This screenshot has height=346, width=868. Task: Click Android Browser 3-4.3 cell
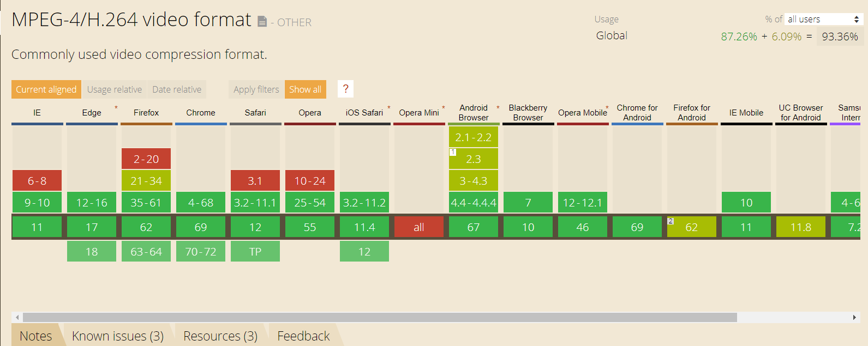tap(474, 180)
